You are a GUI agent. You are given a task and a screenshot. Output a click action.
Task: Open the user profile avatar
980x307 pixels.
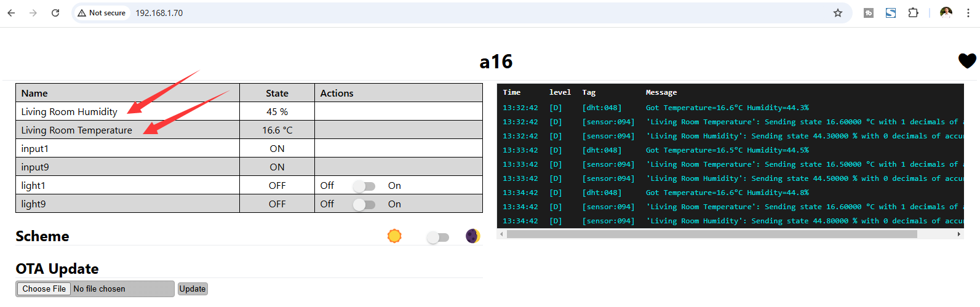click(x=946, y=13)
